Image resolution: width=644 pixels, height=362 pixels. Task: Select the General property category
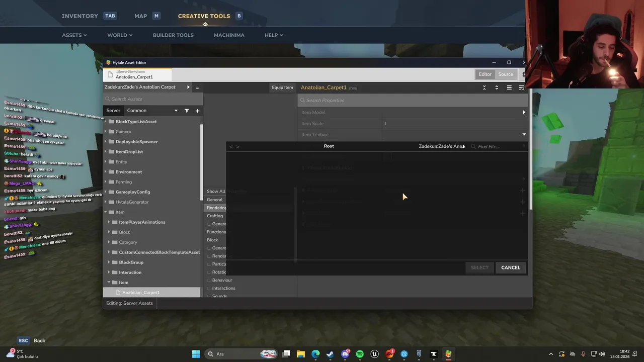tap(215, 200)
